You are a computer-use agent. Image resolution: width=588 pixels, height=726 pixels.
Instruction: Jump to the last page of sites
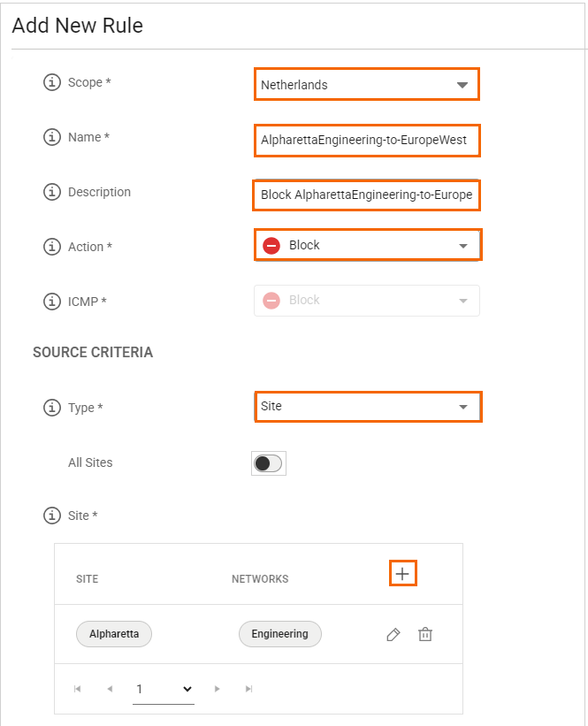tap(249, 689)
